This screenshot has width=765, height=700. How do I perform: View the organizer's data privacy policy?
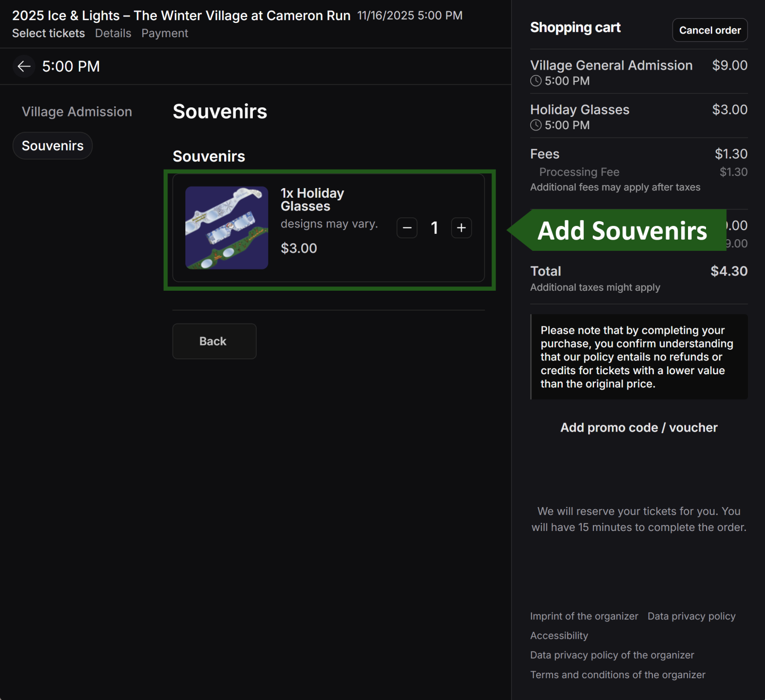pyautogui.click(x=612, y=655)
